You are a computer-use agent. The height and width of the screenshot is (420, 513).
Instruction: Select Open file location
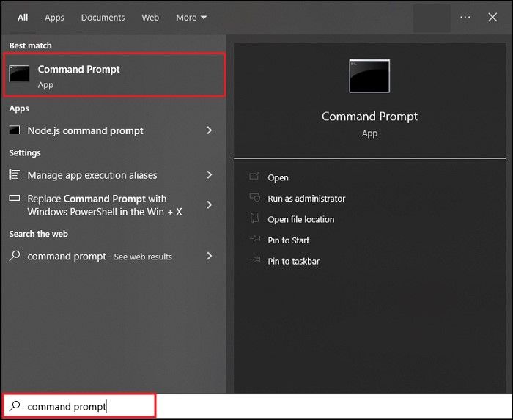[301, 219]
